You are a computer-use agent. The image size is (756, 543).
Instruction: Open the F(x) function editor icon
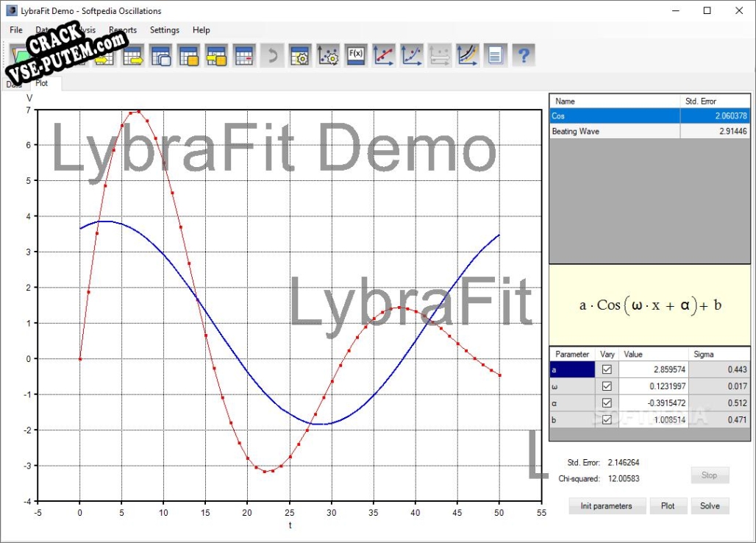click(x=356, y=55)
